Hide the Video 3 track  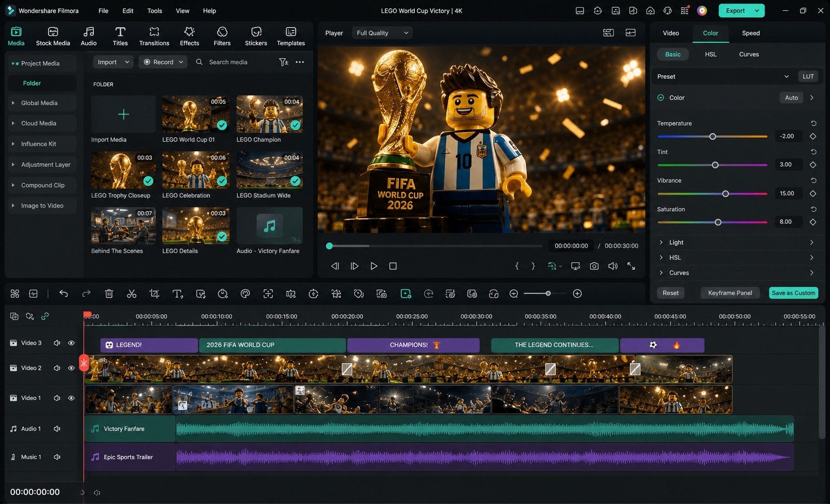click(71, 343)
